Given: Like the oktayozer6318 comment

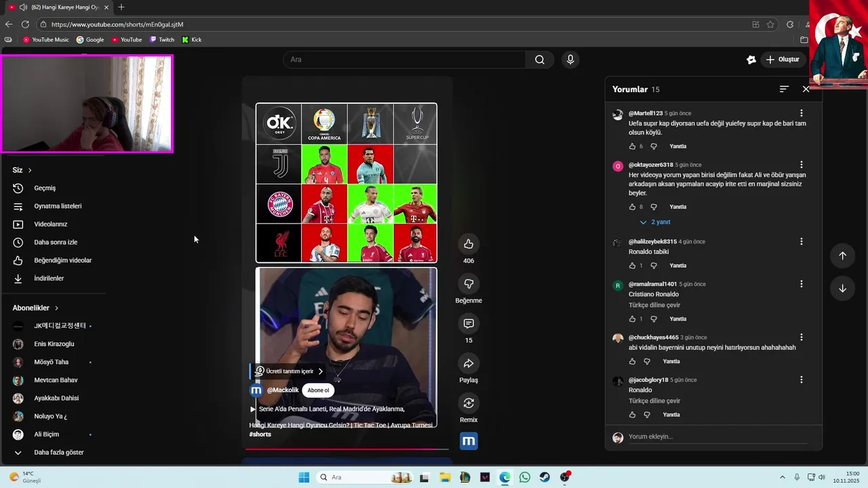Looking at the screenshot, I should coord(633,207).
